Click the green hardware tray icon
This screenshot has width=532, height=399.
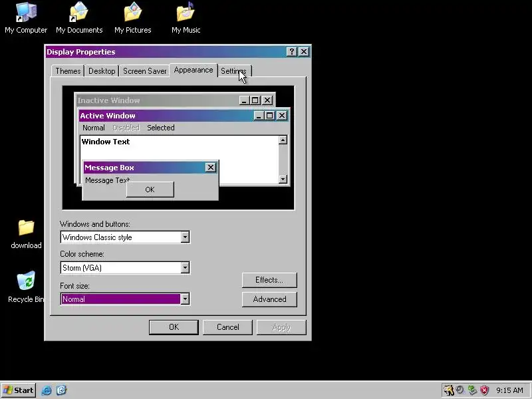(472, 390)
